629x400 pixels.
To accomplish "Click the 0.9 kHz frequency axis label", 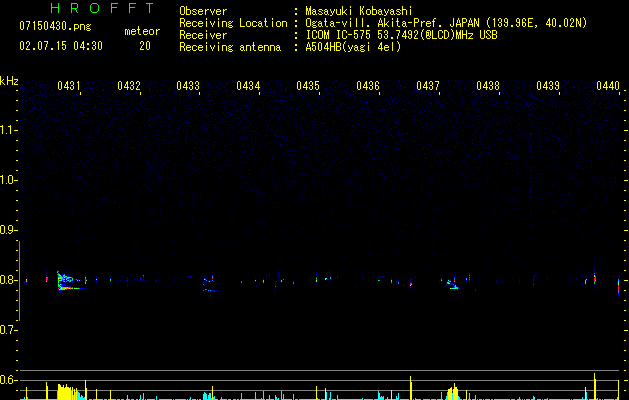I will pyautogui.click(x=8, y=230).
